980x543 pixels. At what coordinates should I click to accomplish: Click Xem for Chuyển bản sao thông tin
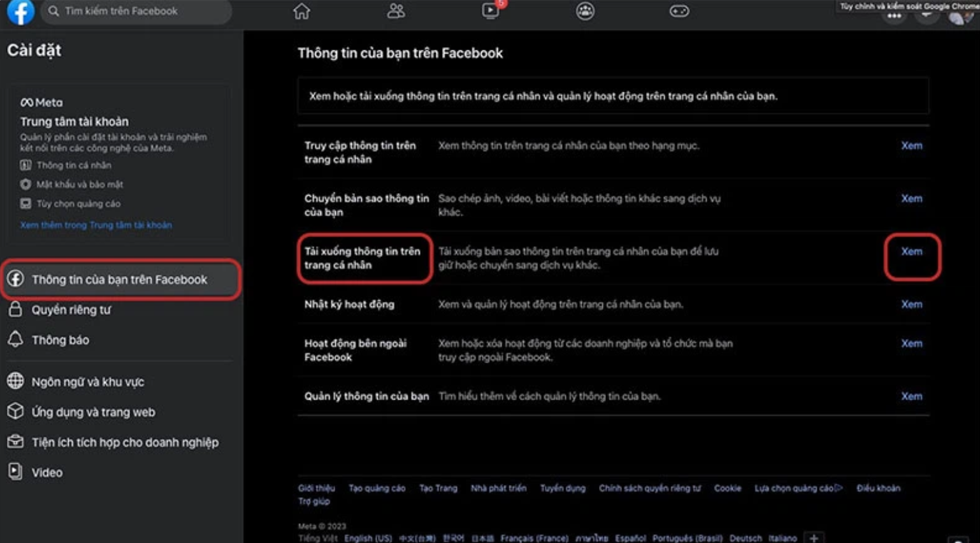[x=911, y=198]
